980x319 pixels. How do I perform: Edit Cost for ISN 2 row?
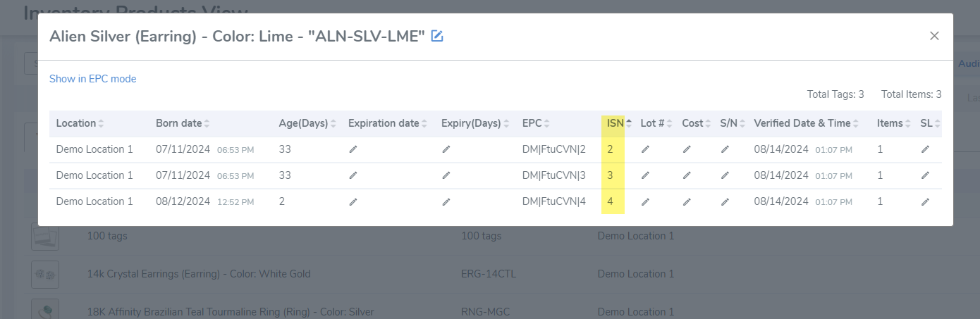[x=687, y=149]
